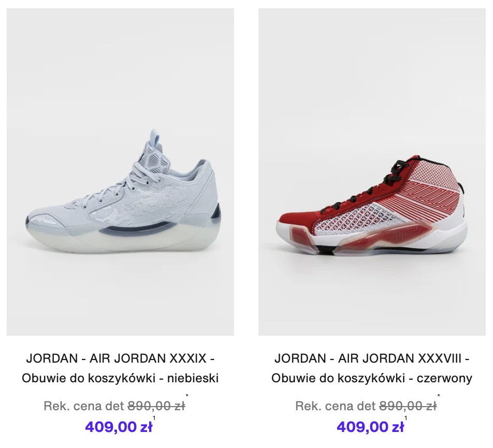Click the asterisk footnote beside XXXIX old price
This screenshot has width=493, height=448.
click(187, 396)
